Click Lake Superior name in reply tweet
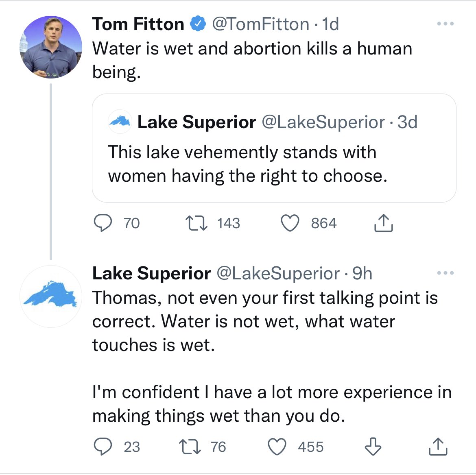The height and width of the screenshot is (475, 476). (151, 273)
